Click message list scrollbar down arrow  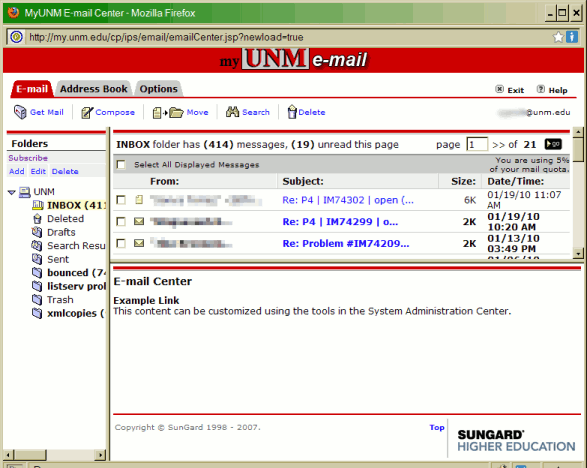click(x=578, y=253)
